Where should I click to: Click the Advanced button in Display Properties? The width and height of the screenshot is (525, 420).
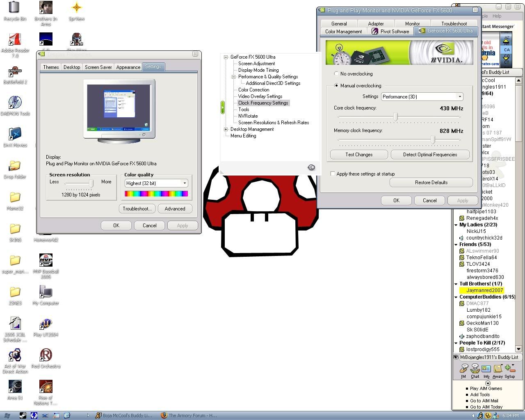[x=175, y=209]
